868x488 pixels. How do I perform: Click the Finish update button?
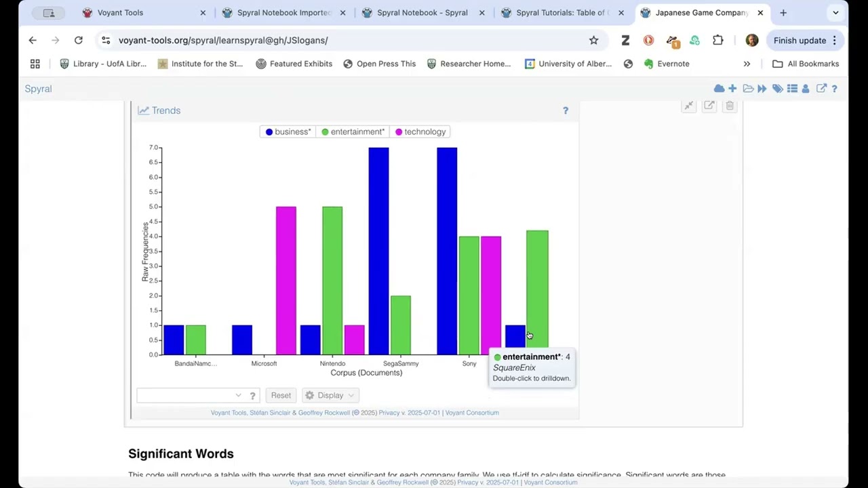point(806,41)
